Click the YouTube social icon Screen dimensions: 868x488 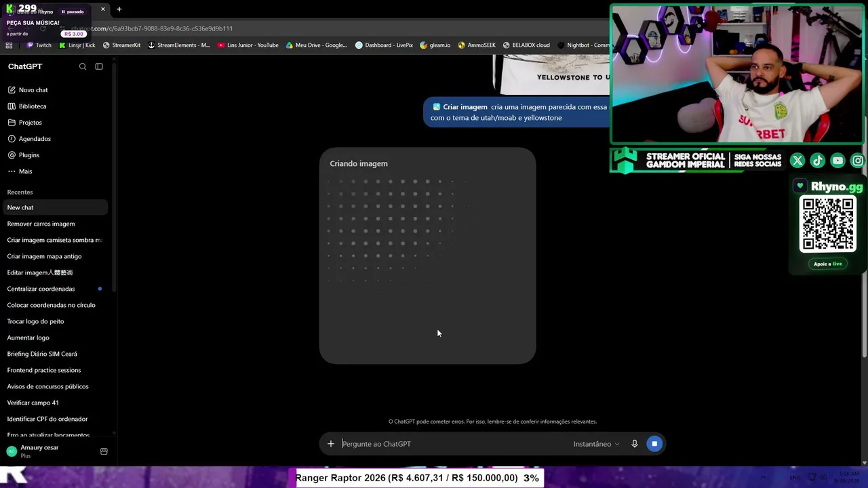[x=838, y=161]
